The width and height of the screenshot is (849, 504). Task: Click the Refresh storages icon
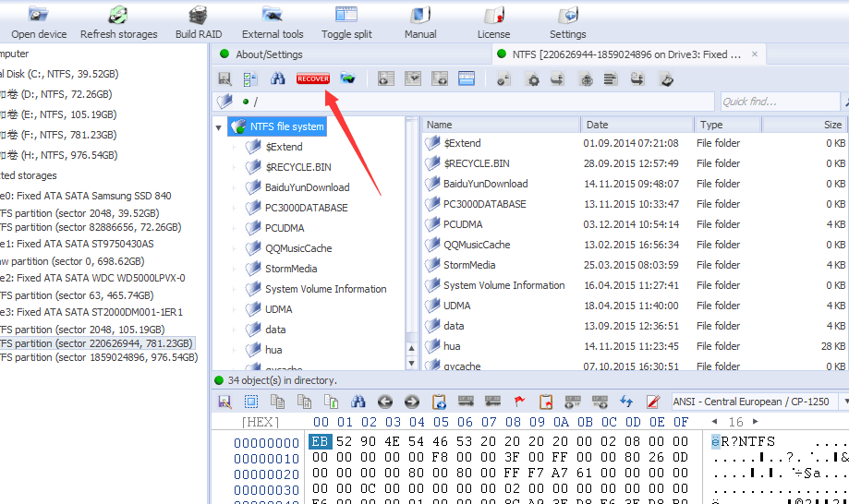pos(118,22)
